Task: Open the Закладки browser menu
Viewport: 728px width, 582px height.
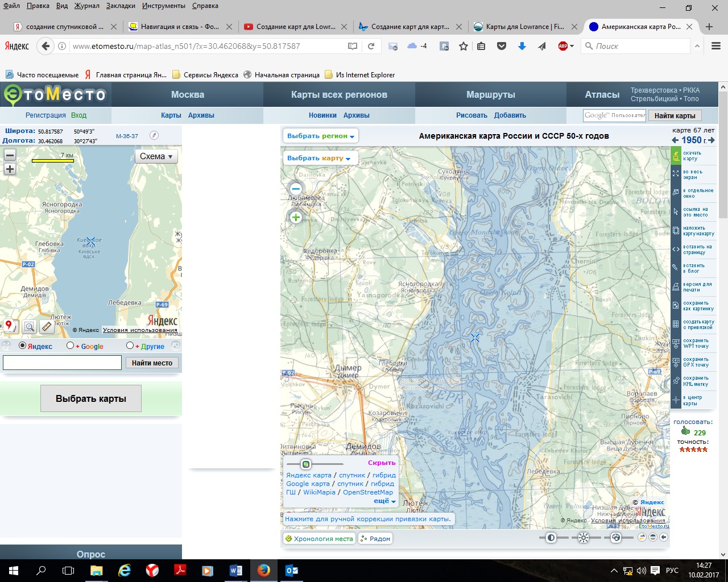Action: click(x=121, y=6)
